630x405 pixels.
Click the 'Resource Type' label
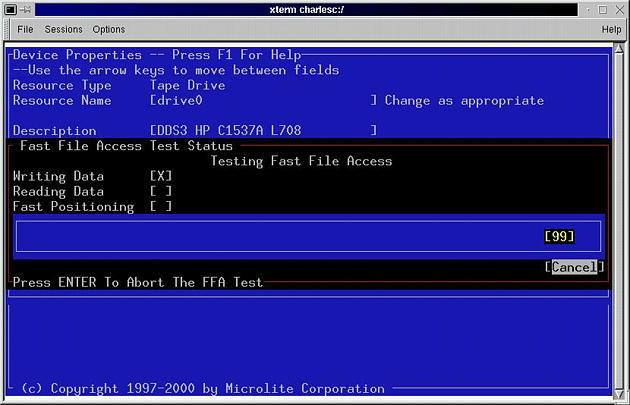[62, 85]
